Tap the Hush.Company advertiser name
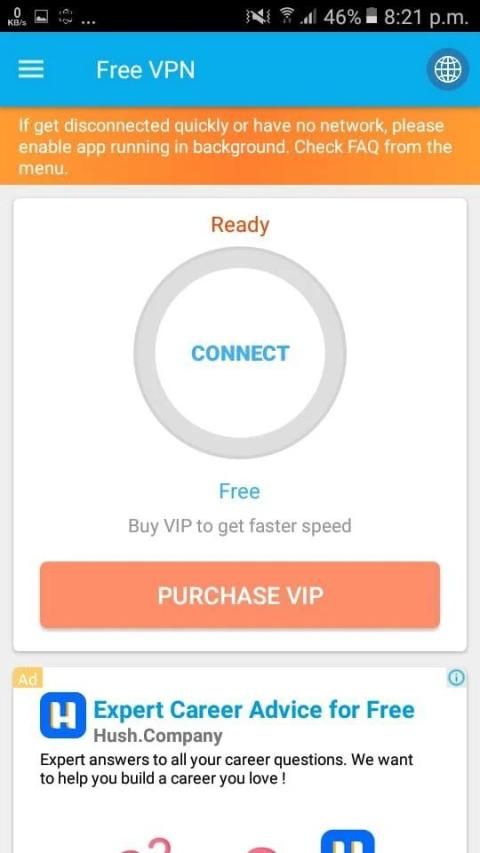 tap(158, 735)
